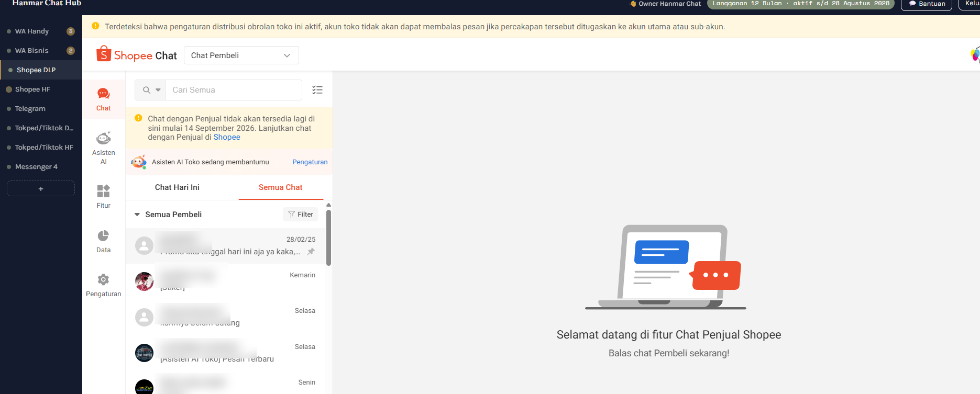
Task: Select Shopee DLP channel
Action: click(41, 70)
